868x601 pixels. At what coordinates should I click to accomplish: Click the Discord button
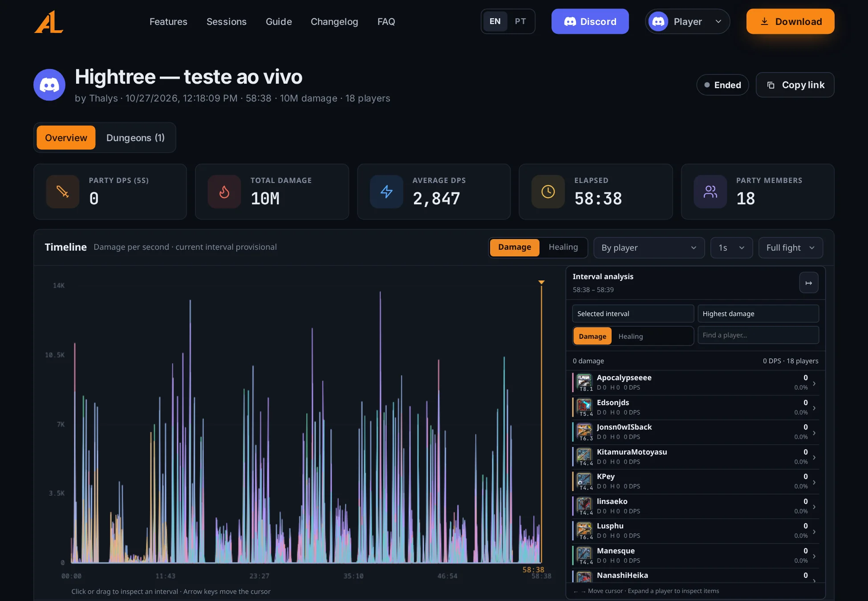click(590, 21)
